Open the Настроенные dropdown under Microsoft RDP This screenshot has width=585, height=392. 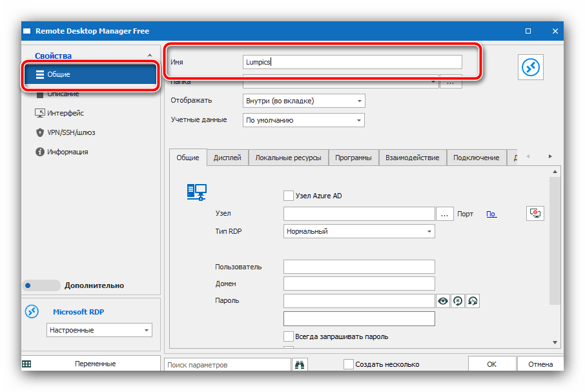click(x=99, y=330)
